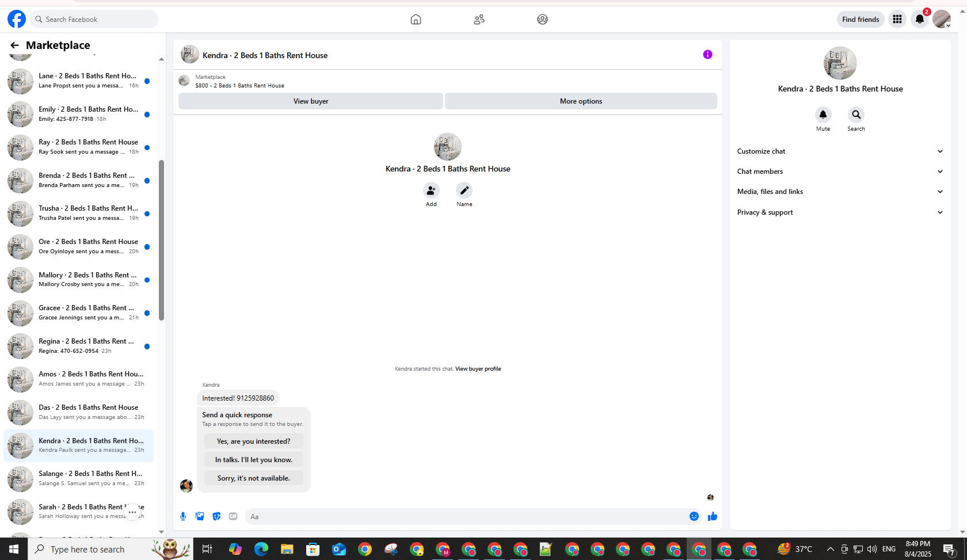Screen dimensions: 967x560
Task: Open the emoji picker
Action: [694, 516]
